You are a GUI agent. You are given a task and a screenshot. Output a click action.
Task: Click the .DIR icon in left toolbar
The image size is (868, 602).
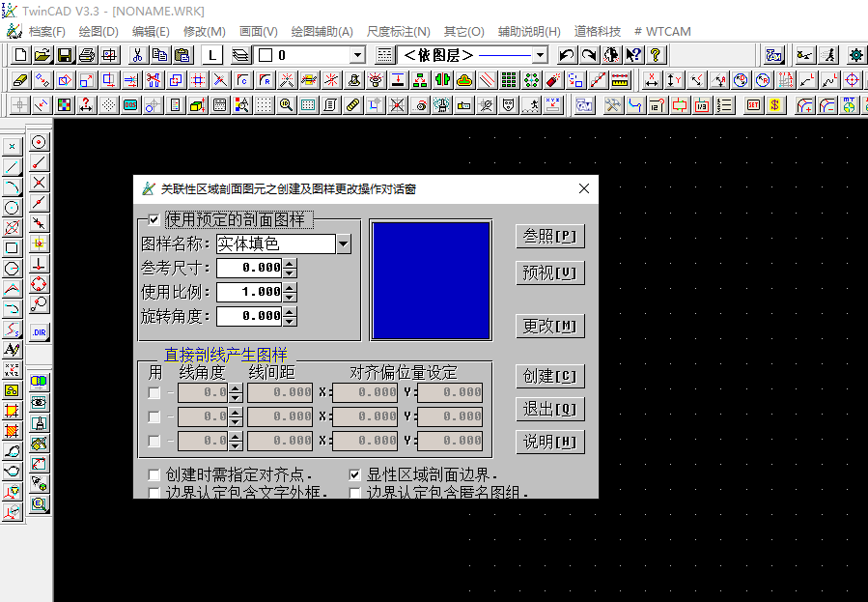pyautogui.click(x=40, y=331)
